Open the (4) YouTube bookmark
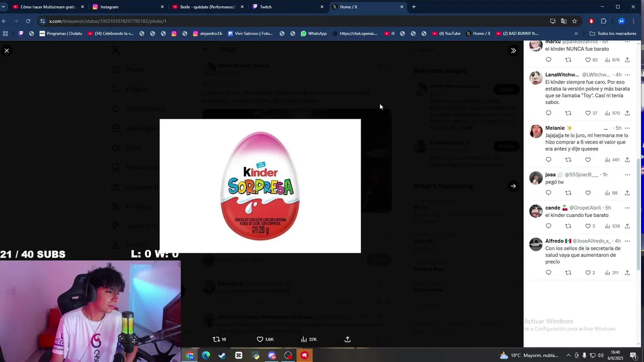644x362 pixels. pos(446,34)
